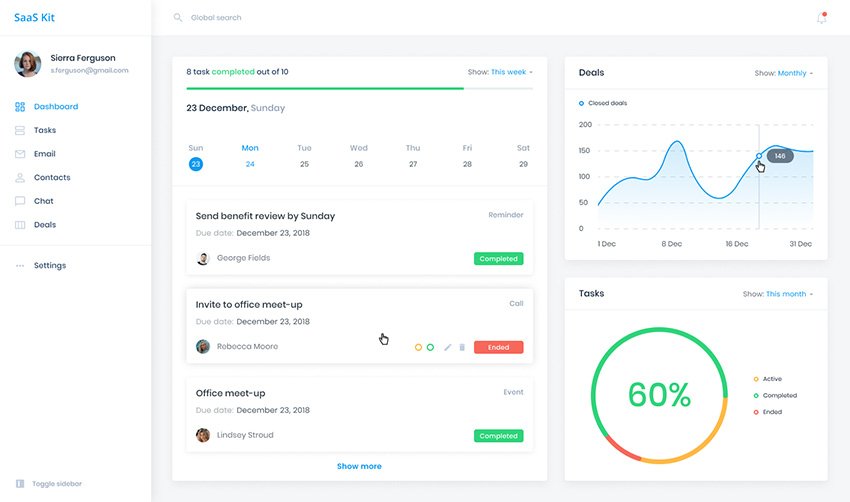Screen dimensions: 850x502
Task: Click the 60% value in Tasks donut
Action: coord(659,395)
